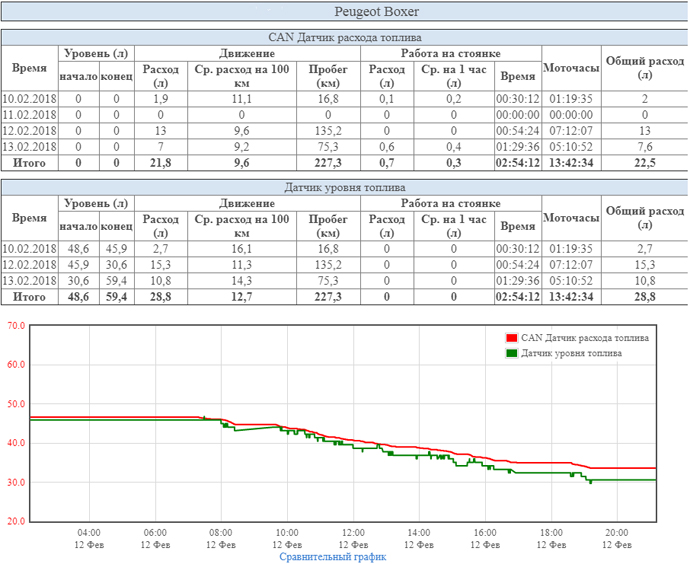Click the green fuel level legend swatch
Screen dimensions: 690x564
pos(512,354)
